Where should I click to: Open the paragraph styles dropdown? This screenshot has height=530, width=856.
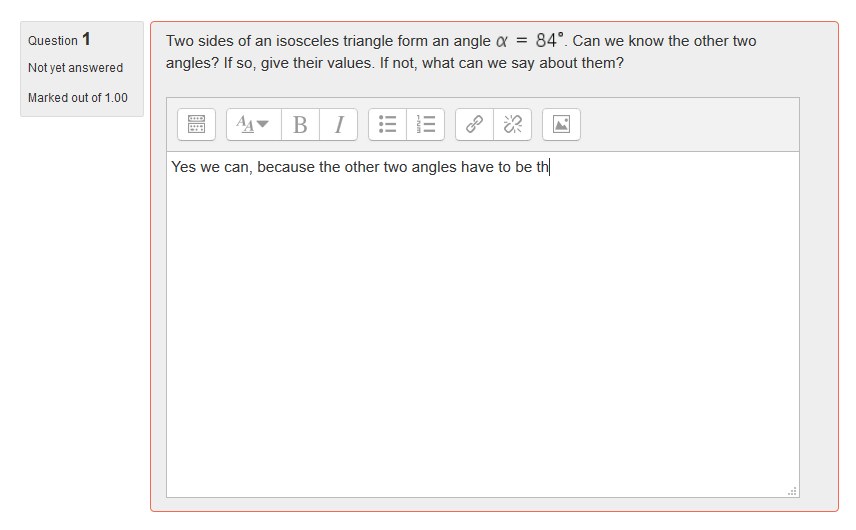pyautogui.click(x=254, y=124)
